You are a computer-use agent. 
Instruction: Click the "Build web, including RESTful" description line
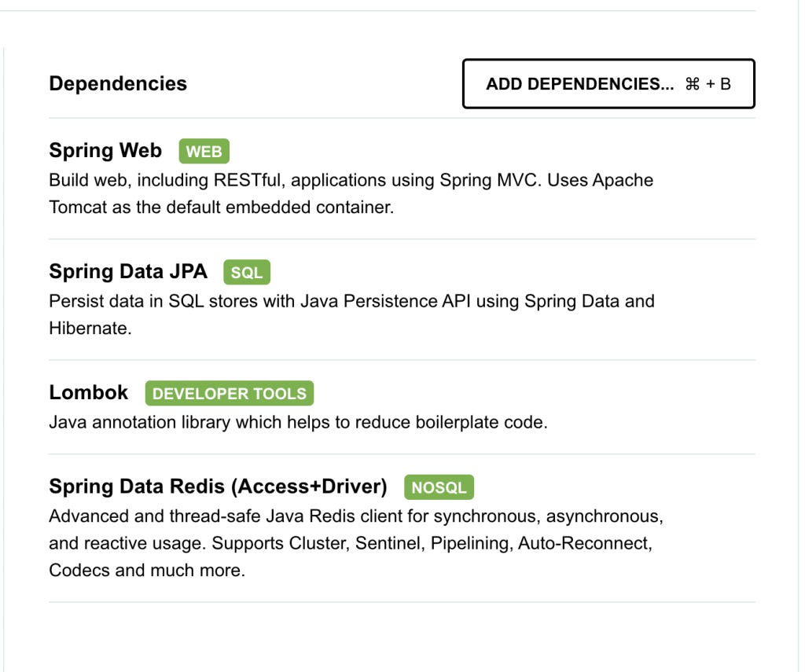pyautogui.click(x=351, y=180)
